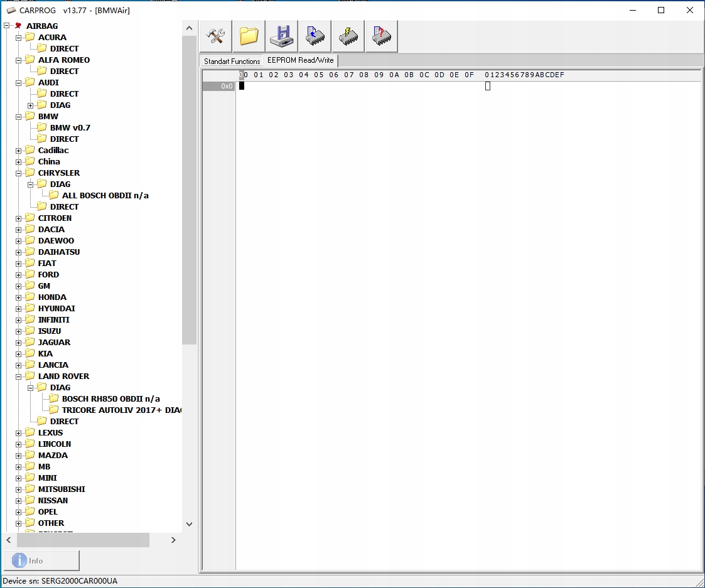Click the Device sn status bar text
Image resolution: width=705 pixels, height=588 pixels.
click(x=60, y=581)
